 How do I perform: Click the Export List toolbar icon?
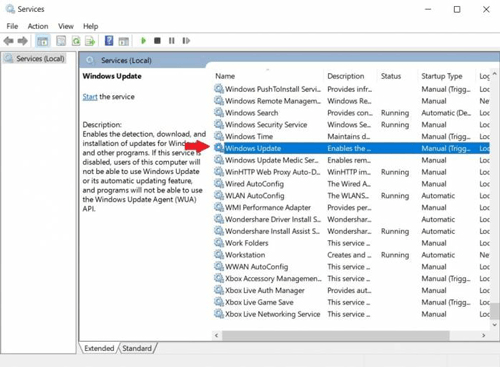[90, 41]
